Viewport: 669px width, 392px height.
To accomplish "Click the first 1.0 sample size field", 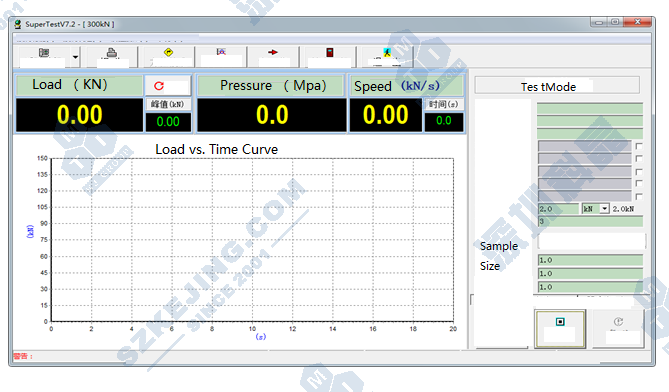I will (x=590, y=260).
